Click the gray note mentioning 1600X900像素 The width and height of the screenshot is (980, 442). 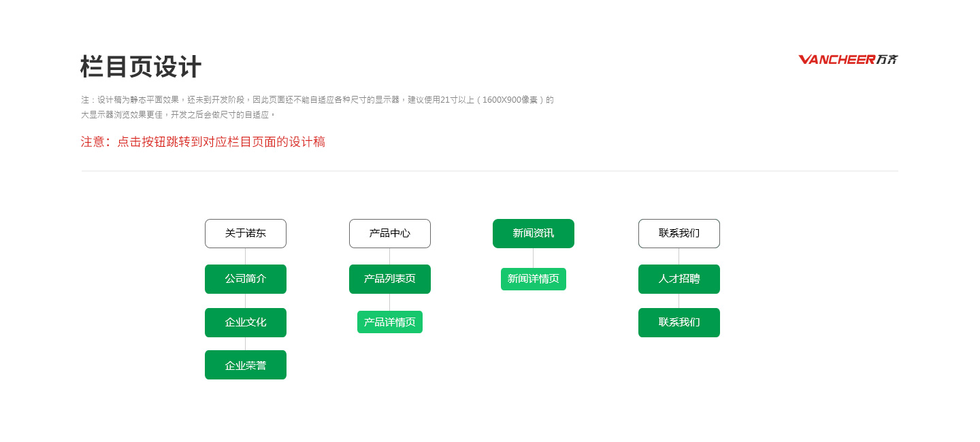317,100
